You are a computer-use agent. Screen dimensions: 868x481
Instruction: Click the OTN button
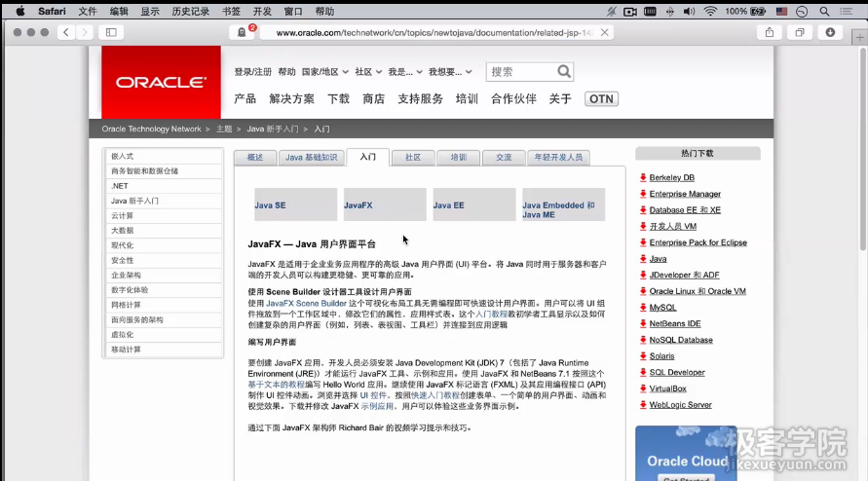pyautogui.click(x=601, y=99)
